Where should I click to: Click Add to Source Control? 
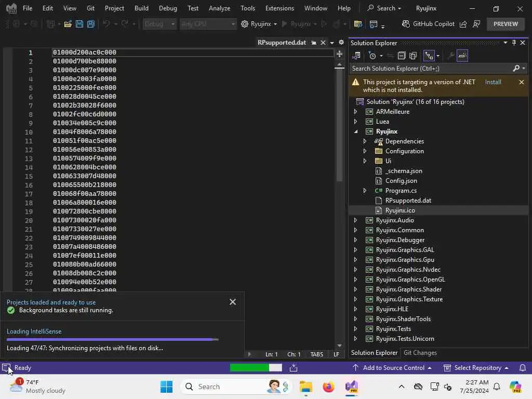(392, 368)
